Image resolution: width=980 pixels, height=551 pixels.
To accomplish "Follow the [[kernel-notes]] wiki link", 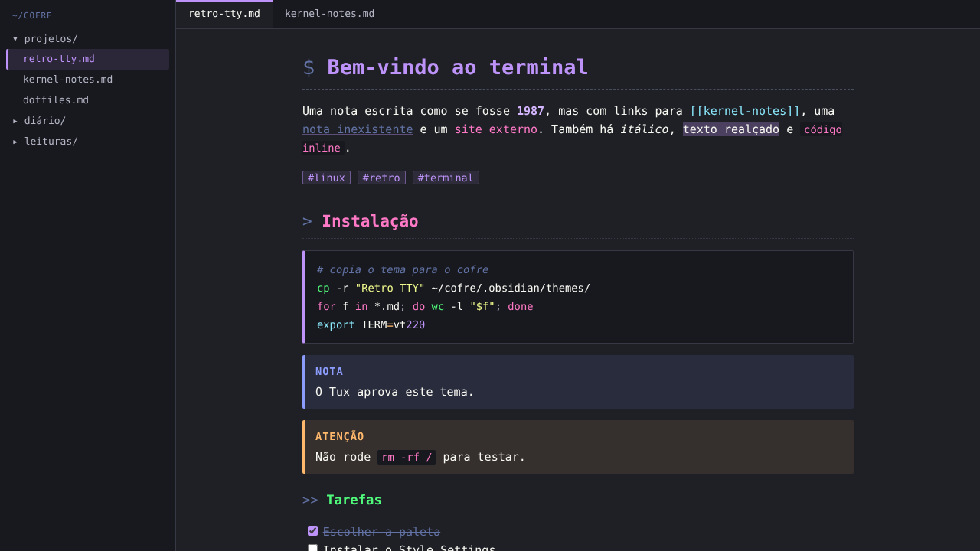I will [x=745, y=111].
